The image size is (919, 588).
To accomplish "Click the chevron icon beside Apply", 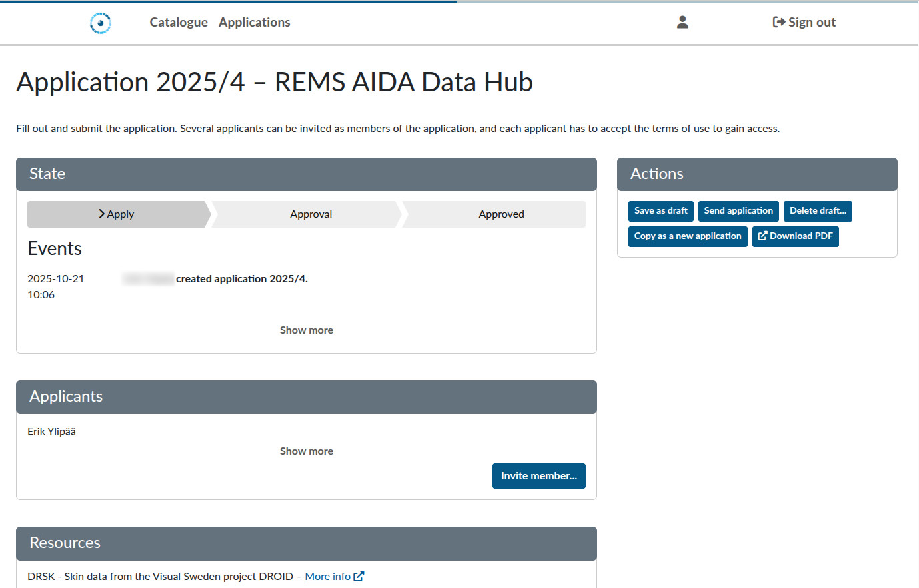I will [101, 214].
